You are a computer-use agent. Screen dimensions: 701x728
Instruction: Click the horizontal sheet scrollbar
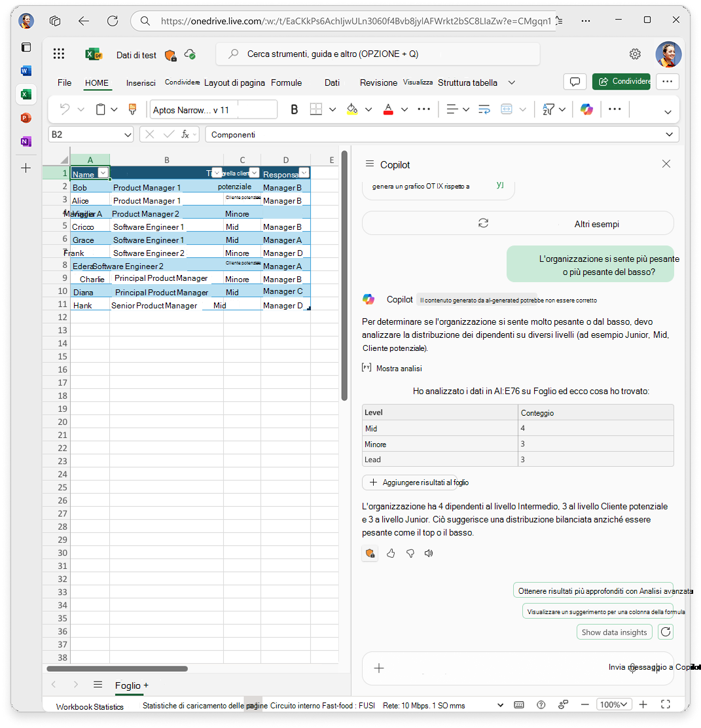coord(117,669)
